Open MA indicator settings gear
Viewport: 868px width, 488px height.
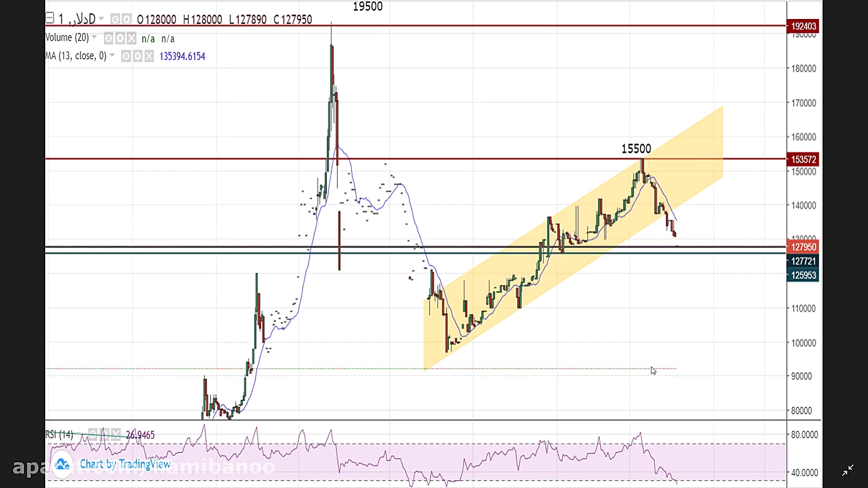(138, 56)
